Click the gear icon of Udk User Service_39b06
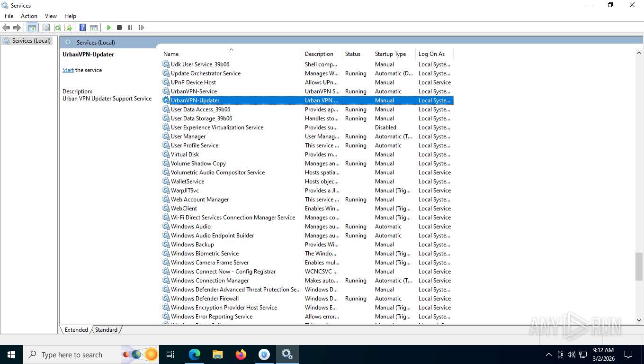This screenshot has height=364, width=644. [166, 64]
